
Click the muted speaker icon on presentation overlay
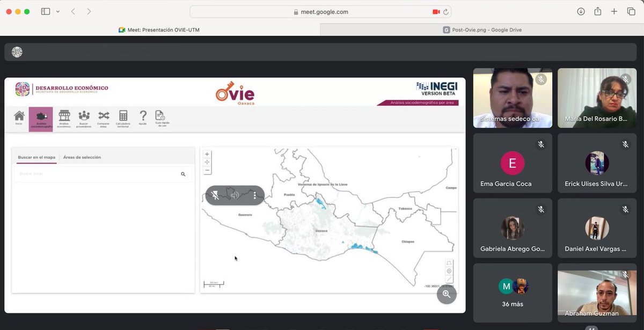[235, 195]
